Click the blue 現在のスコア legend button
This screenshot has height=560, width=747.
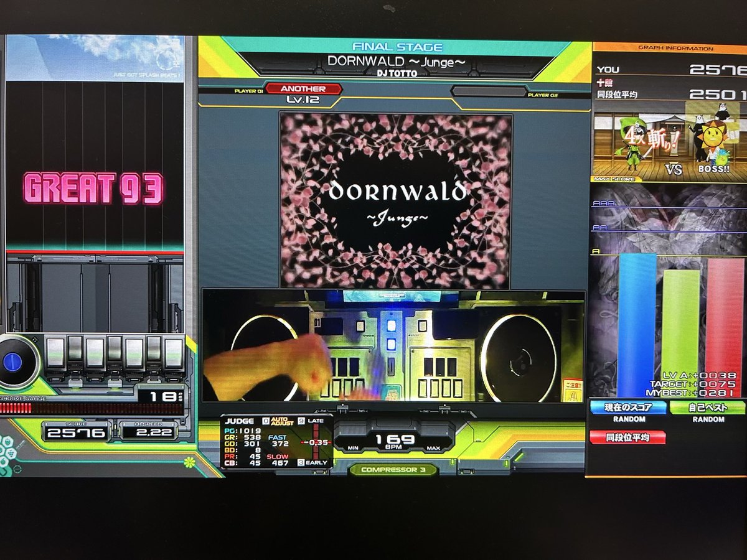tap(627, 408)
